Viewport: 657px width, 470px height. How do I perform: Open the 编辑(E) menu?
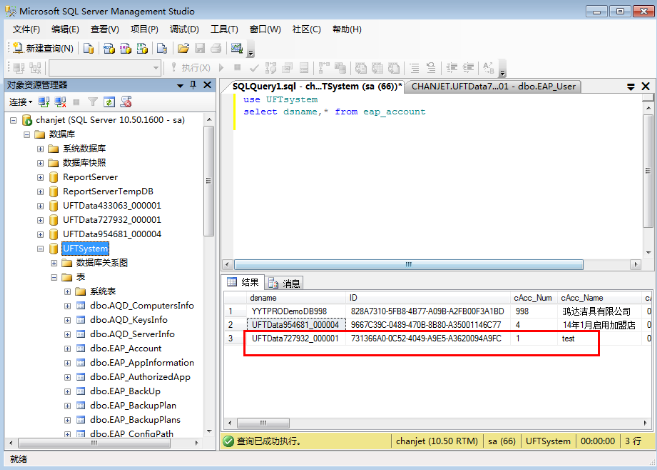[x=65, y=29]
